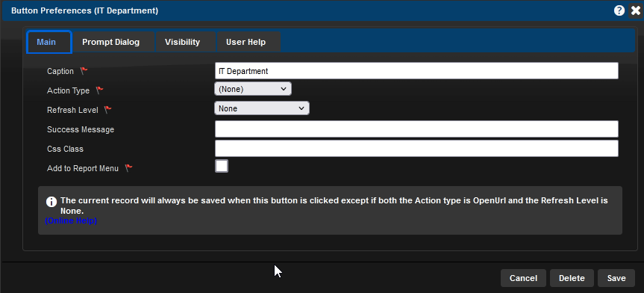Click the red flag beside Refresh Level
Viewport: 644px width, 293px height.
[x=107, y=109]
